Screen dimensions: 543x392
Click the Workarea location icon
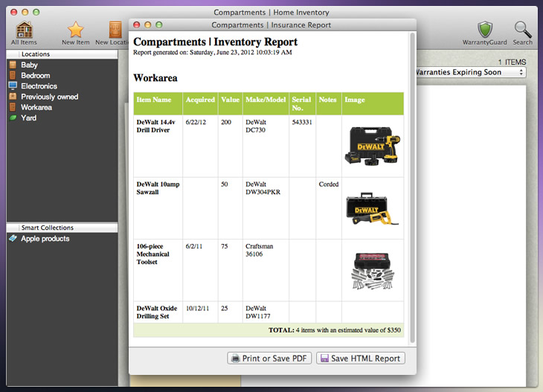(x=13, y=107)
